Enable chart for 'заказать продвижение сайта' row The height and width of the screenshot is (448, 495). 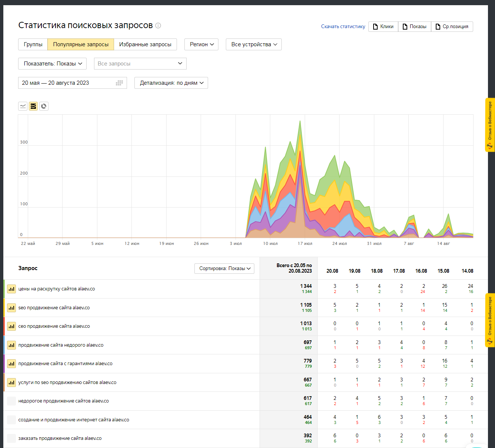pyautogui.click(x=11, y=438)
